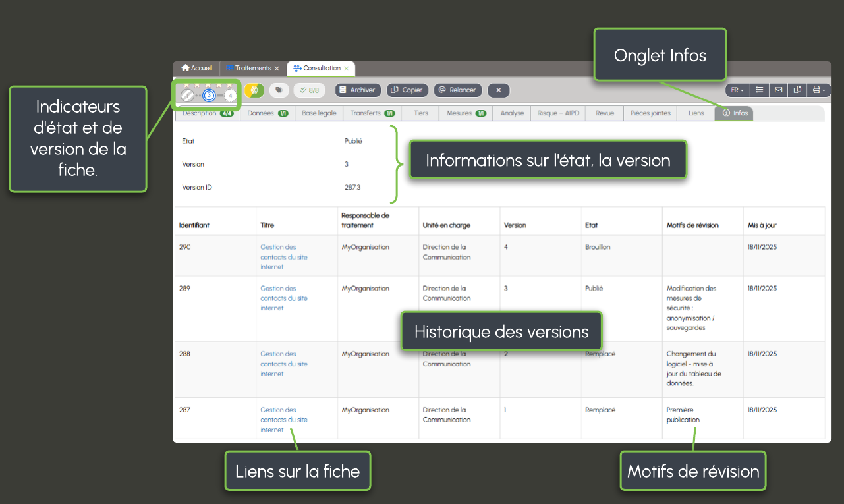Viewport: 844px width, 504px height.
Task: Open the list view icon in toolbar
Action: coord(760,90)
